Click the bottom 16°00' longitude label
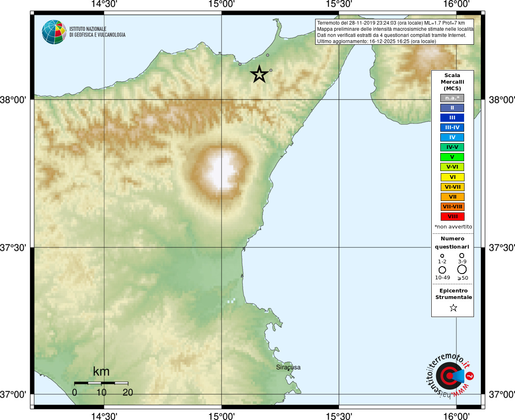The height and width of the screenshot is (420, 515). tap(456, 416)
